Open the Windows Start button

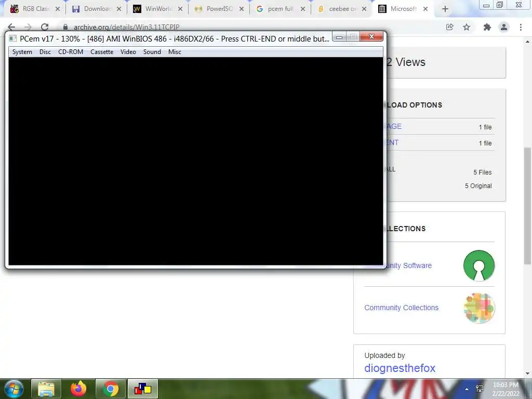pyautogui.click(x=14, y=389)
